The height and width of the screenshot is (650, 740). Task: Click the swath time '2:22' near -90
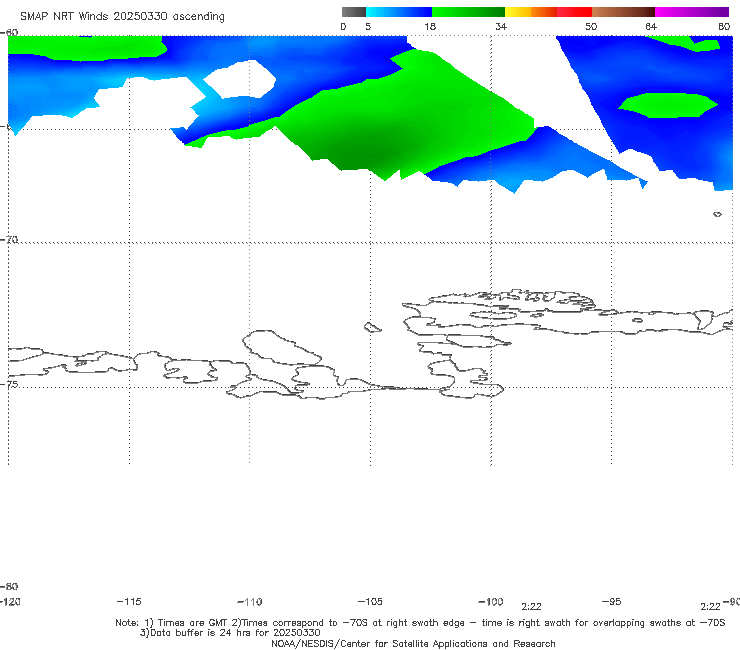710,607
